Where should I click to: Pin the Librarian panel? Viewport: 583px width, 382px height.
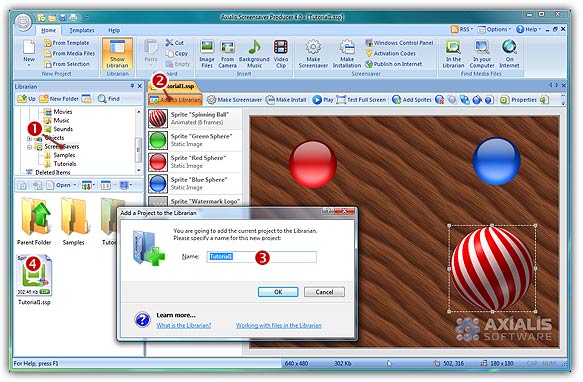tap(132, 86)
